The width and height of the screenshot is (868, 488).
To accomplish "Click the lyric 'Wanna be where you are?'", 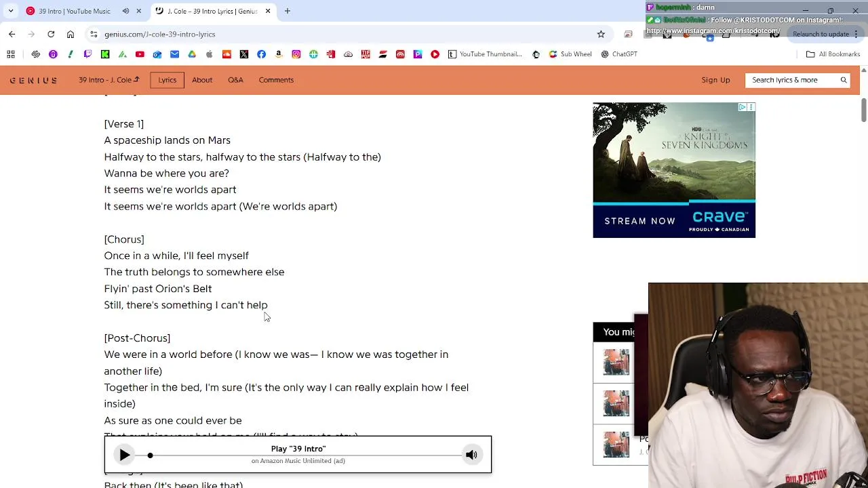I will click(167, 174).
